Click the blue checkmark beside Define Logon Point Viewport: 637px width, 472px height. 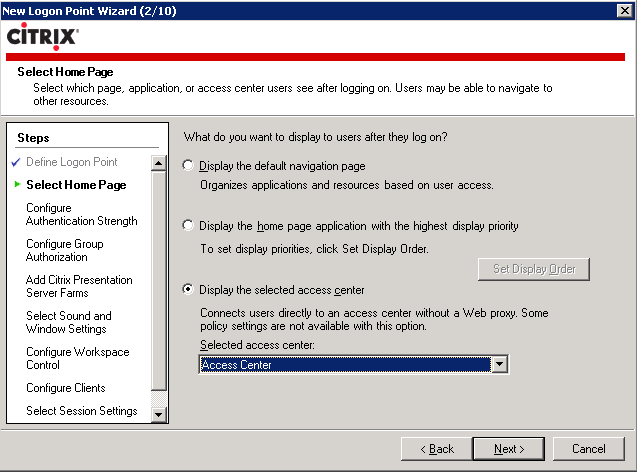(16, 162)
